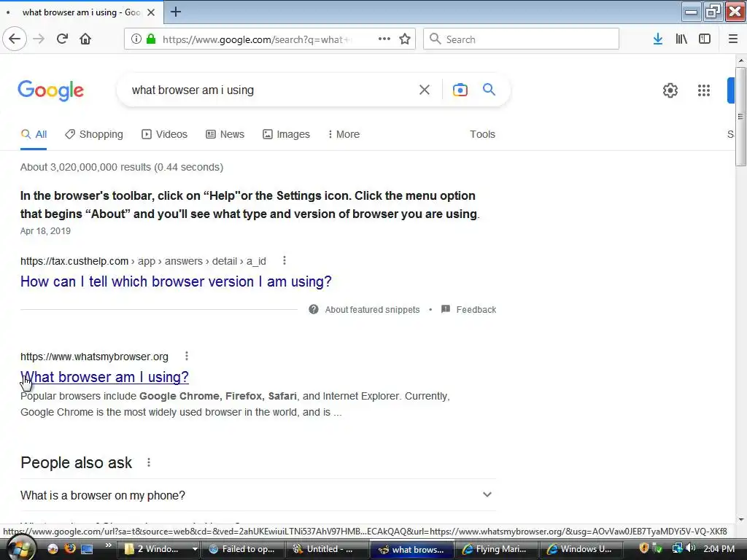Image resolution: width=747 pixels, height=560 pixels.
Task: Click the About featured snippets link
Action: (x=373, y=309)
